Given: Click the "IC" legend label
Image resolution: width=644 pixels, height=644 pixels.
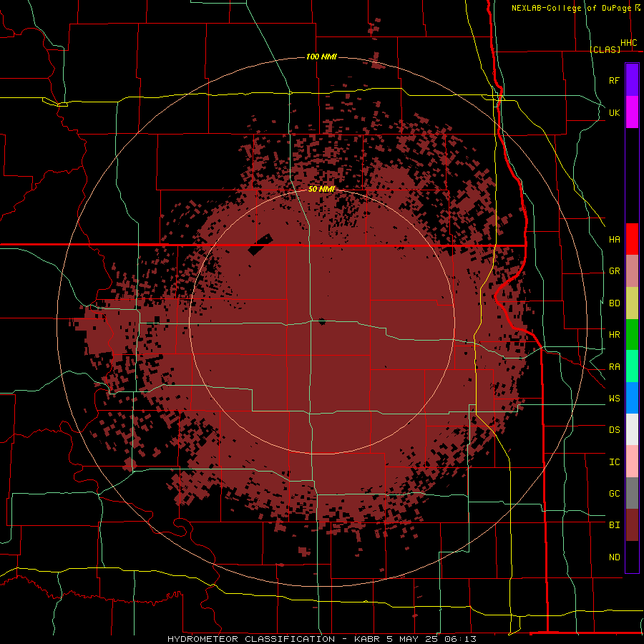Looking at the screenshot, I should click(614, 462).
